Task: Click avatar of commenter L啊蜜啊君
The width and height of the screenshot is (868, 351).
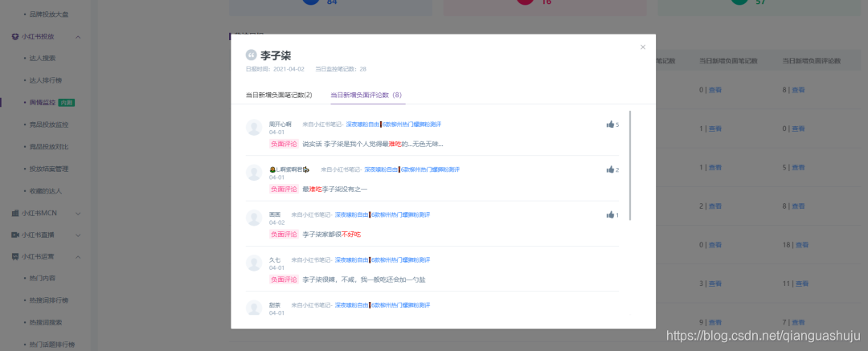Action: pyautogui.click(x=253, y=173)
